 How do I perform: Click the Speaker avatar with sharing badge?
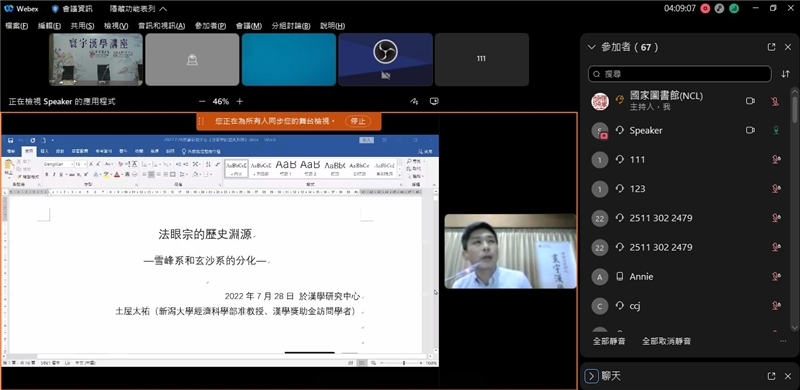[x=600, y=131]
